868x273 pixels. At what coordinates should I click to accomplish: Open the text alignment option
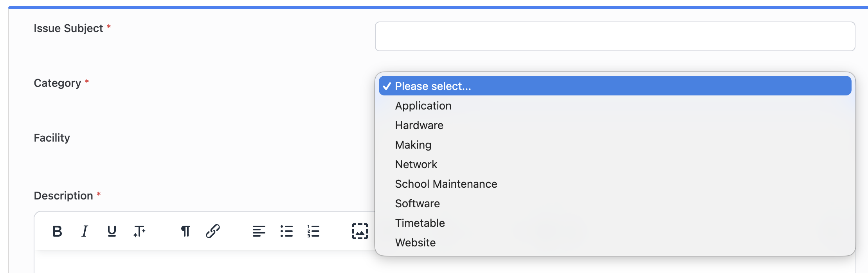[x=259, y=231]
